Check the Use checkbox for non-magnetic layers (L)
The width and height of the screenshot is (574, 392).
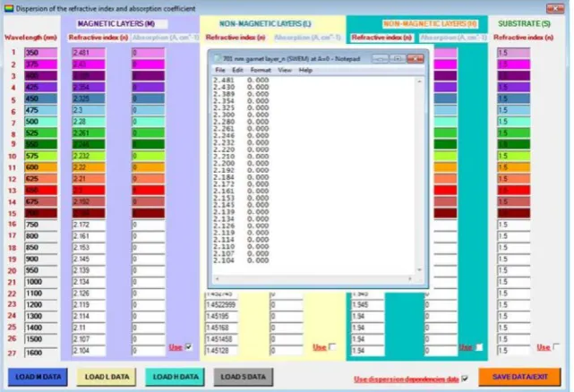[332, 346]
